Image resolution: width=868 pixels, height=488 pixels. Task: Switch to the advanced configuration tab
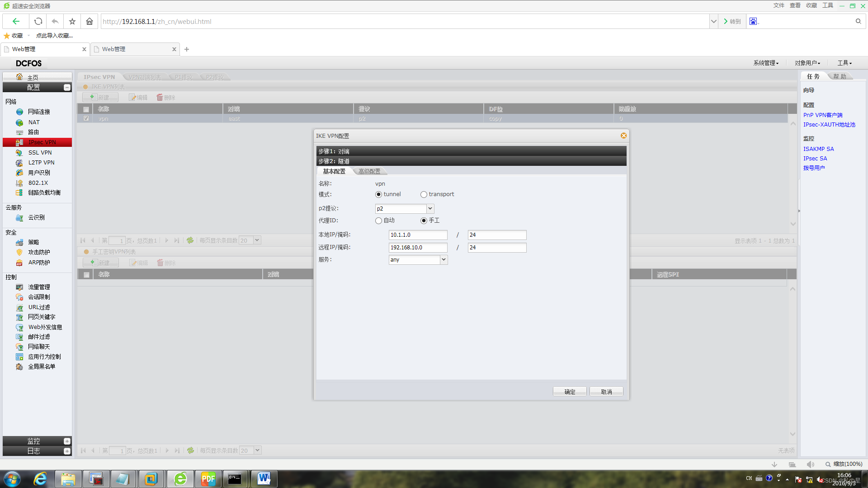tap(369, 171)
